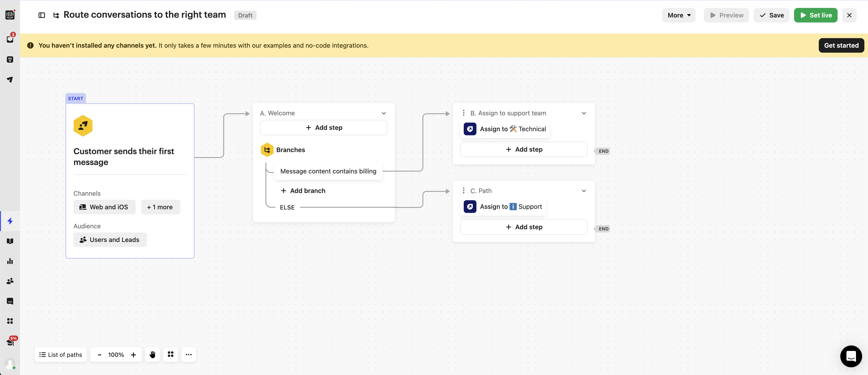Zoom in with the plus control
The height and width of the screenshot is (375, 868).
tap(133, 354)
